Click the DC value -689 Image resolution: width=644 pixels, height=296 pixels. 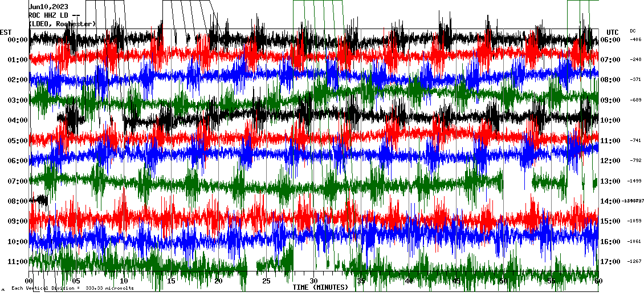(635, 100)
